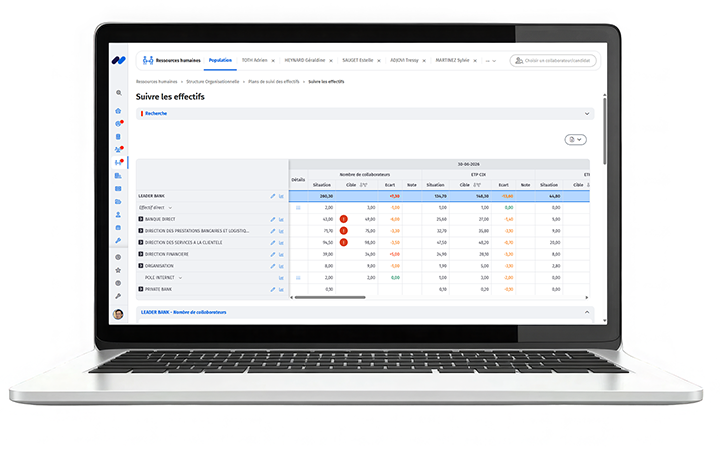Click the Structure Organisationnelle breadcrumb link

[213, 82]
